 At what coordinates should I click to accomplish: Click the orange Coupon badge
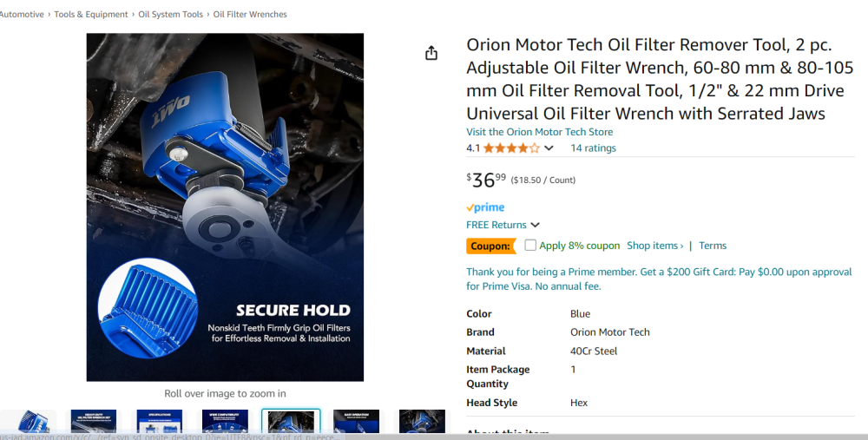(490, 246)
